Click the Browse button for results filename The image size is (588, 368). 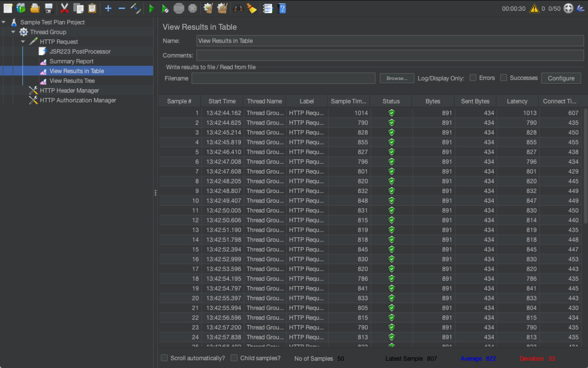coord(397,77)
